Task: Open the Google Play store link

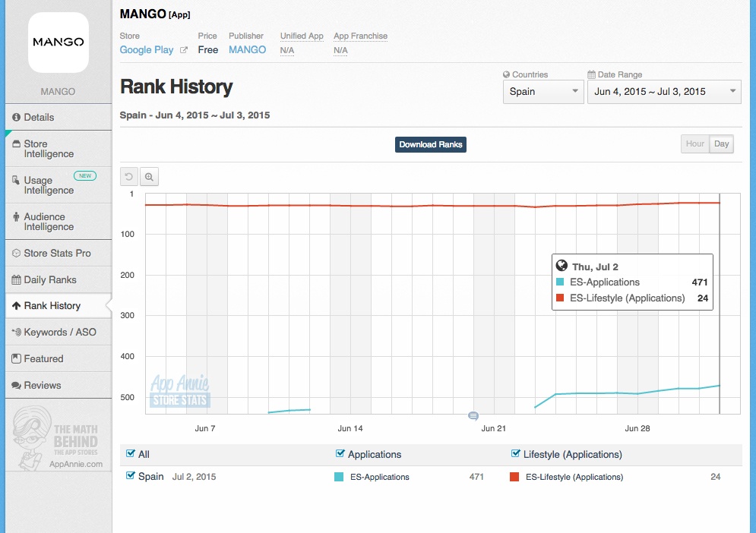Action: pos(147,49)
